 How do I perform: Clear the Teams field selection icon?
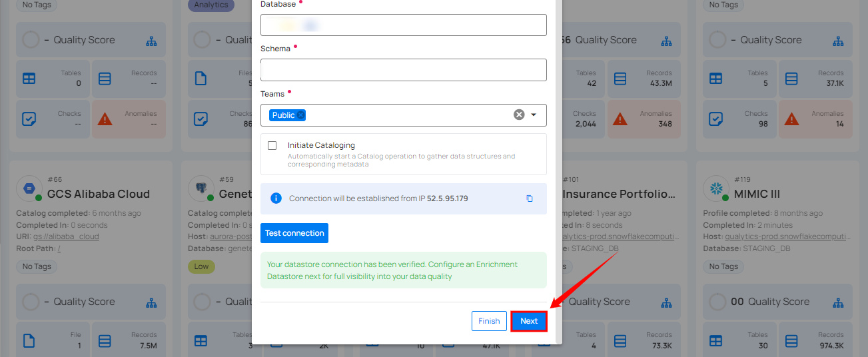coord(519,115)
